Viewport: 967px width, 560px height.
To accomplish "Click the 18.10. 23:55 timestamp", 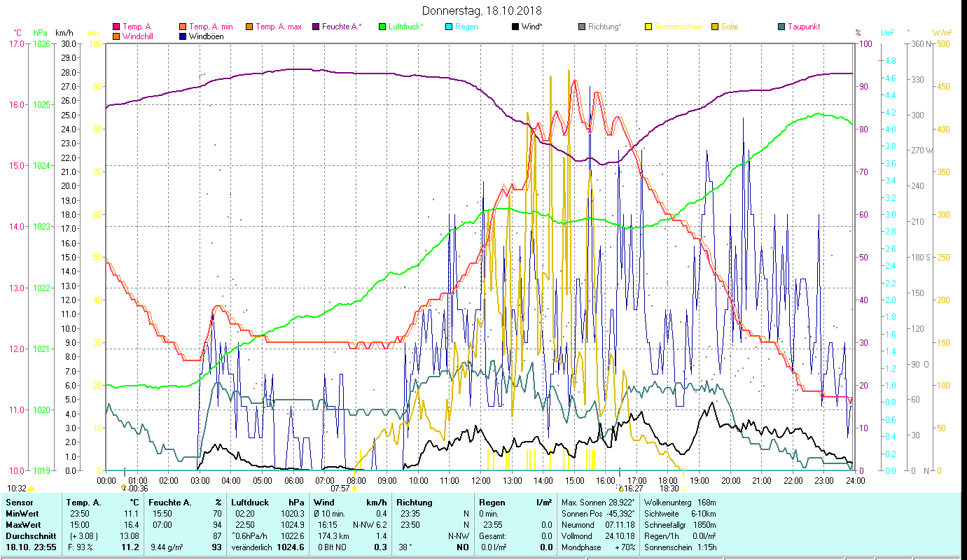I will tap(32, 547).
